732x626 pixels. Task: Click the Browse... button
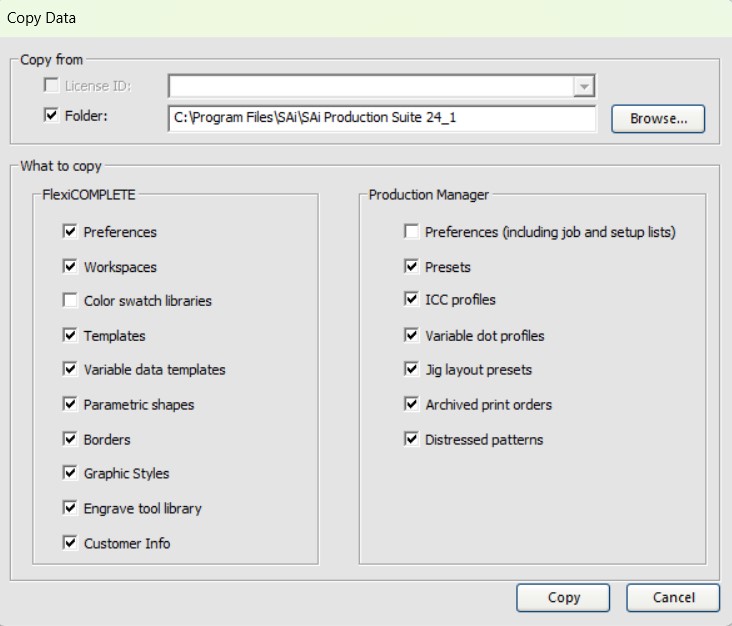point(658,119)
